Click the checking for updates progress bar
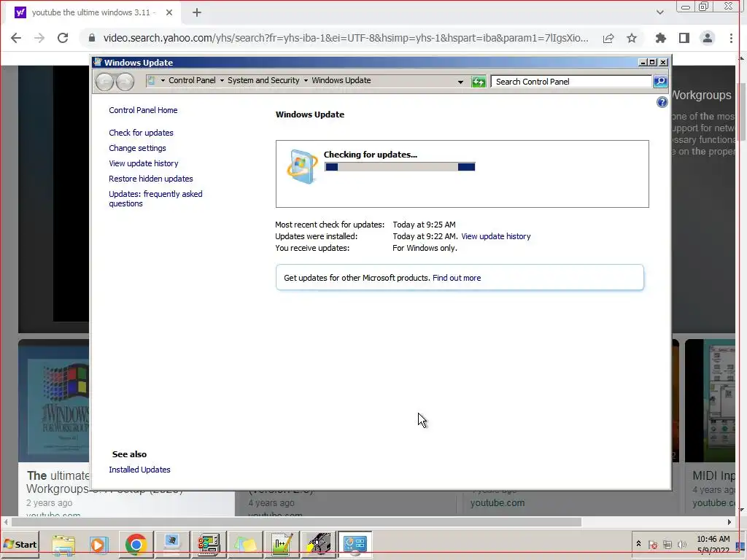This screenshot has width=747, height=560. coord(400,167)
